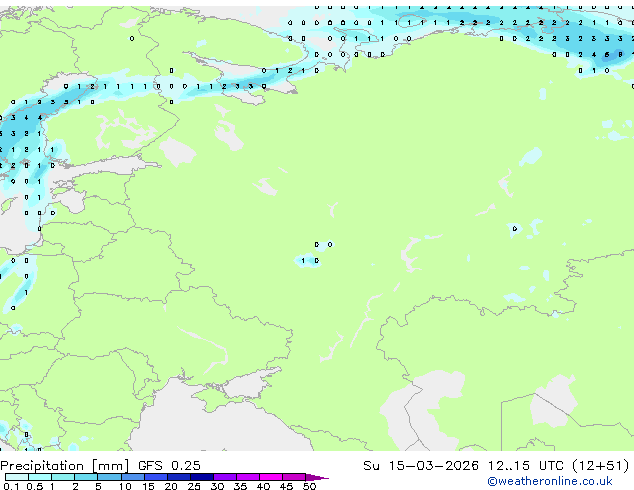Click the '45' legend scale label

click(x=287, y=486)
